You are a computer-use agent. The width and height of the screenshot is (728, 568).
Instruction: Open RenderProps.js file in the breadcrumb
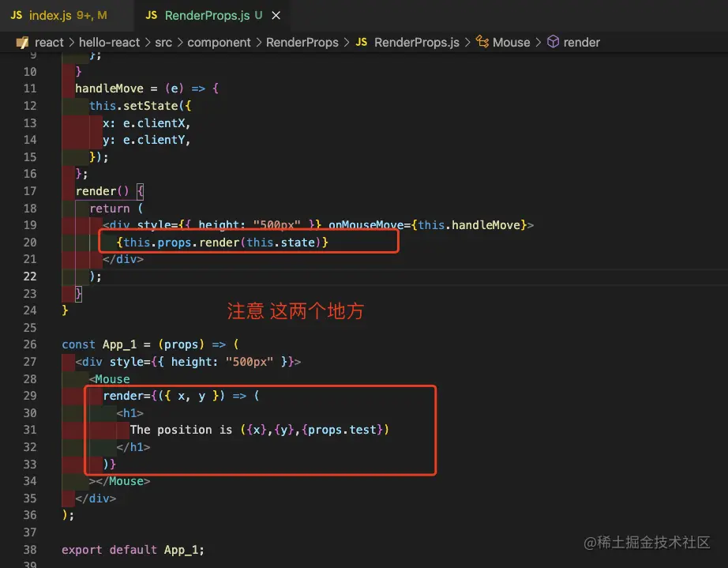416,42
